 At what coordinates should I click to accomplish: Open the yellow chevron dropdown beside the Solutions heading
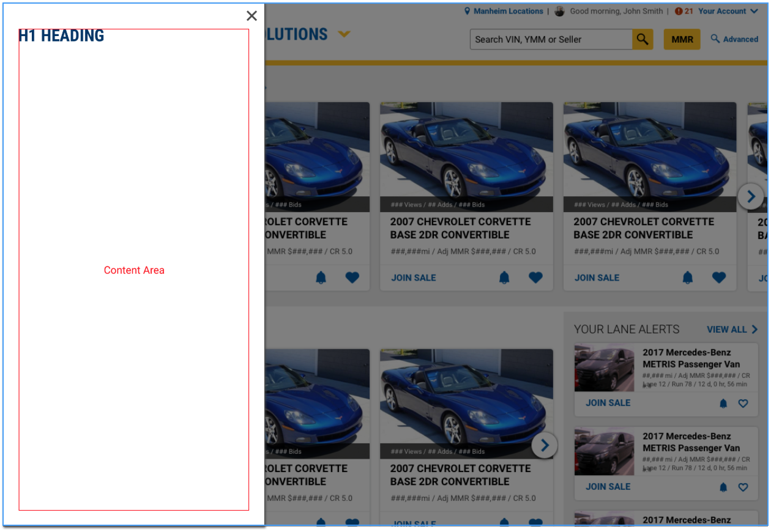point(344,34)
